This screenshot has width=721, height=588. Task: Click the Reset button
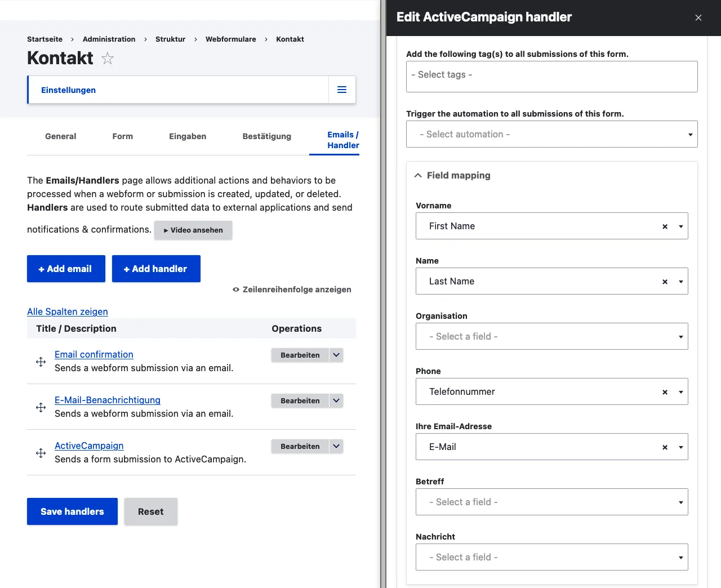[151, 511]
